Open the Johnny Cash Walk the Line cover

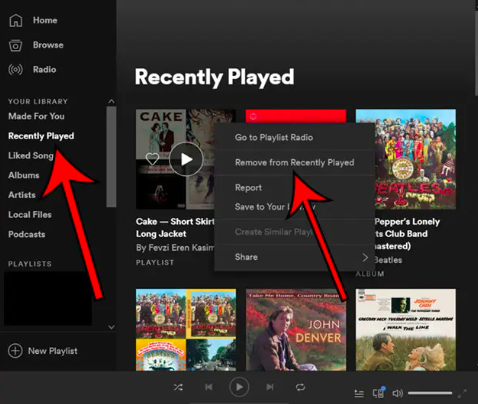(x=406, y=330)
